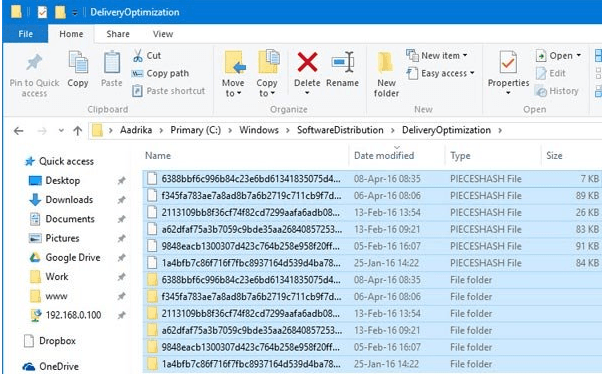Click the Copy icon in Clipboard group
This screenshot has width=602, height=374.
coord(78,62)
